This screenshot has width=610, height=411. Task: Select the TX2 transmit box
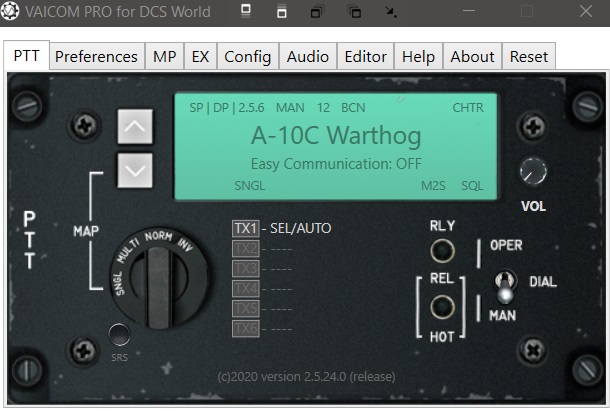pos(245,249)
